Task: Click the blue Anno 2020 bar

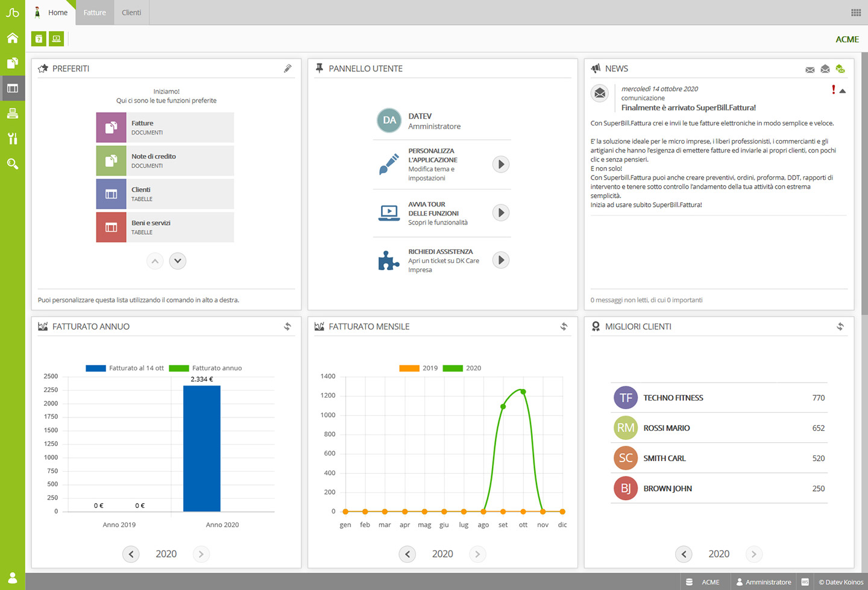Action: pyautogui.click(x=202, y=448)
